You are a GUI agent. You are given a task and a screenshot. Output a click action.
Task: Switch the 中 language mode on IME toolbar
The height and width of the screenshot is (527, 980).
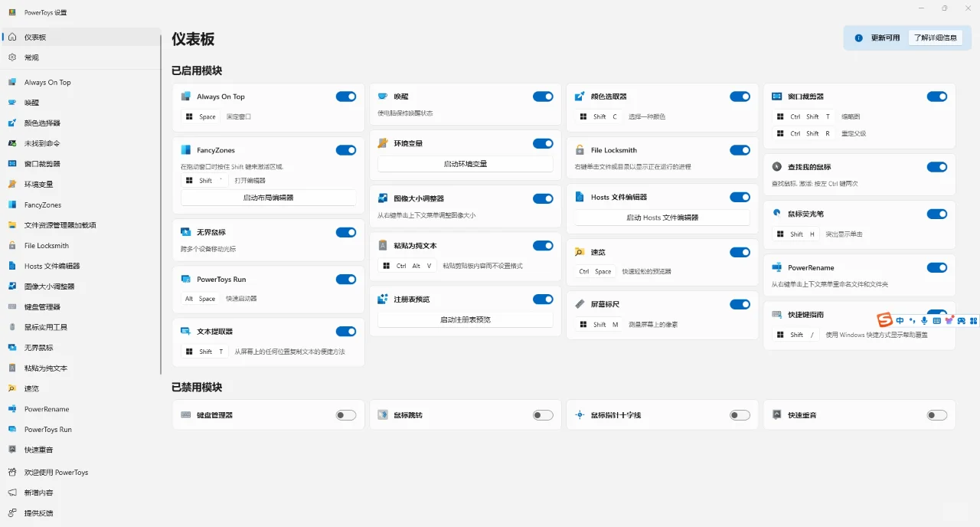[x=900, y=321]
